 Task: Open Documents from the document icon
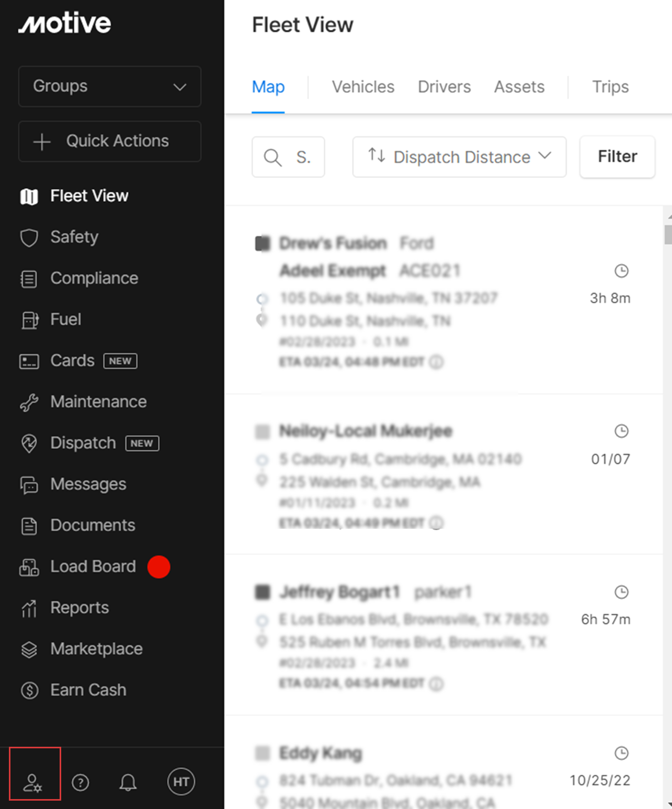(29, 526)
